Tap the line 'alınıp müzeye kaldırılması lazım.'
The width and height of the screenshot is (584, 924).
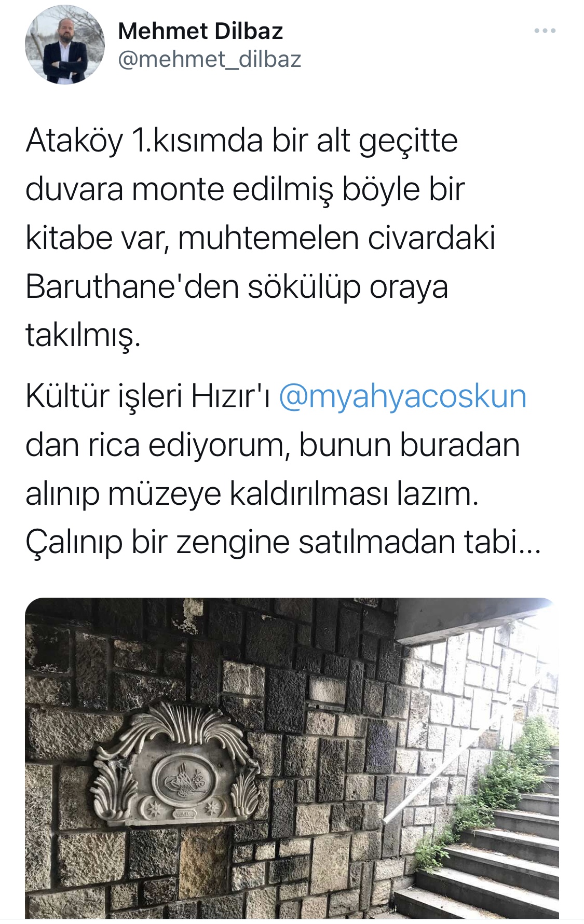251,494
